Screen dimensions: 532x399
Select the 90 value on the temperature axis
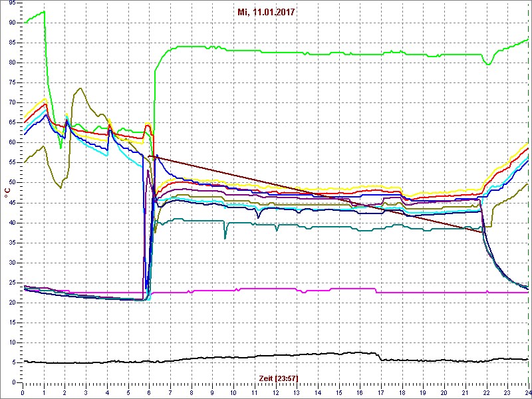click(x=12, y=23)
